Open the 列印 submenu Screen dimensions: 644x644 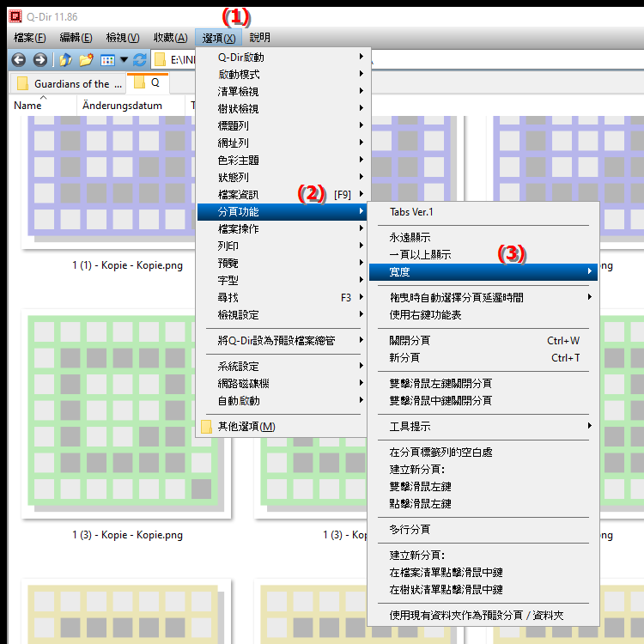tap(283, 246)
